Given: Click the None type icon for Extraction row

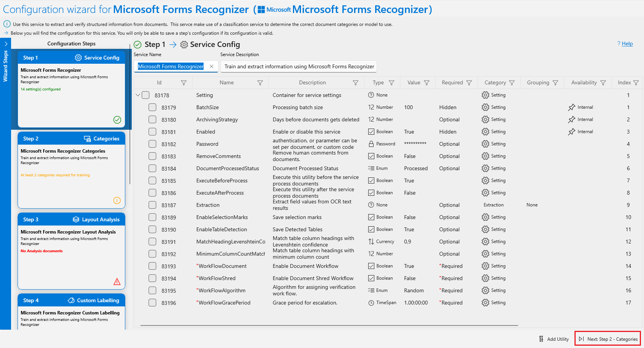Looking at the screenshot, I should [x=371, y=205].
